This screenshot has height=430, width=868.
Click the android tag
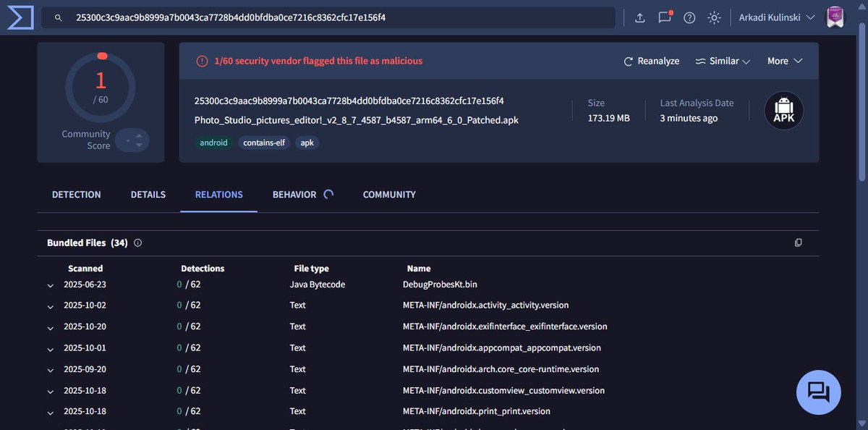214,143
